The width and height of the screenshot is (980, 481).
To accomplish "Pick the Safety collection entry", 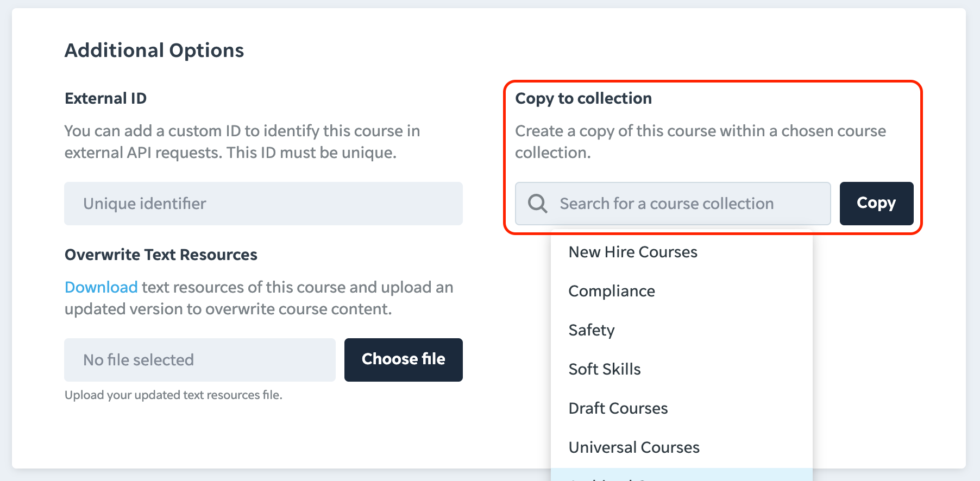I will [682, 330].
